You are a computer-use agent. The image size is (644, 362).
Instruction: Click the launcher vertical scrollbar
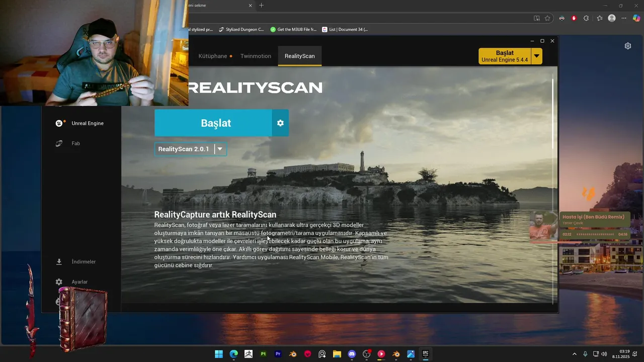click(553, 114)
